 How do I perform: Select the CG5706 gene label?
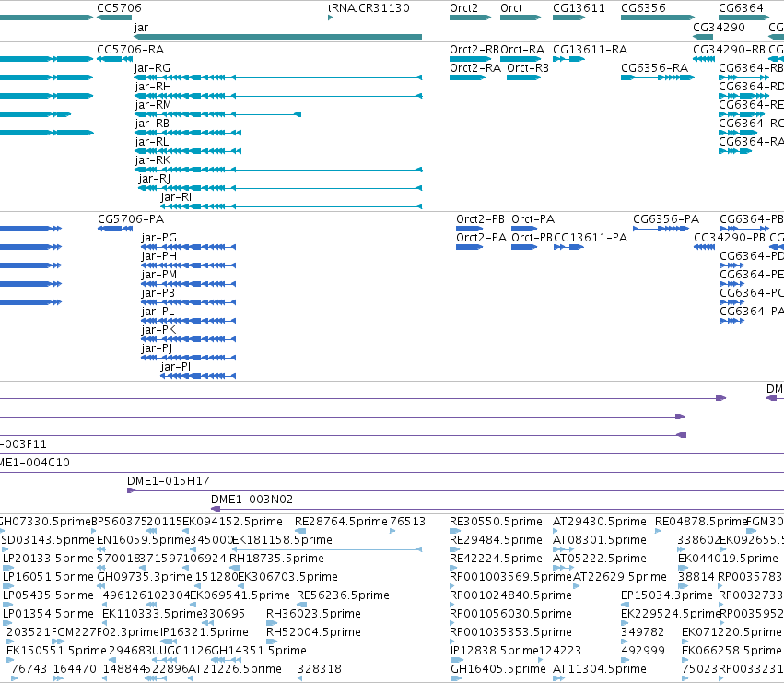pos(119,8)
